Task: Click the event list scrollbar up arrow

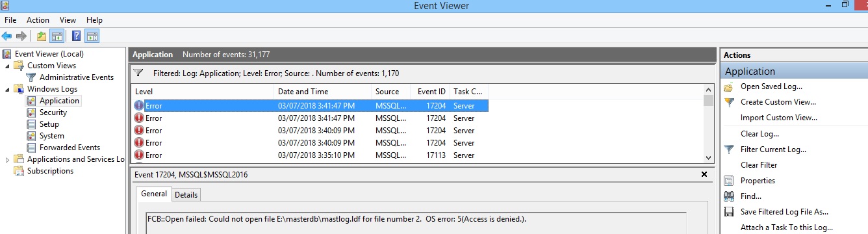Action: [x=708, y=90]
